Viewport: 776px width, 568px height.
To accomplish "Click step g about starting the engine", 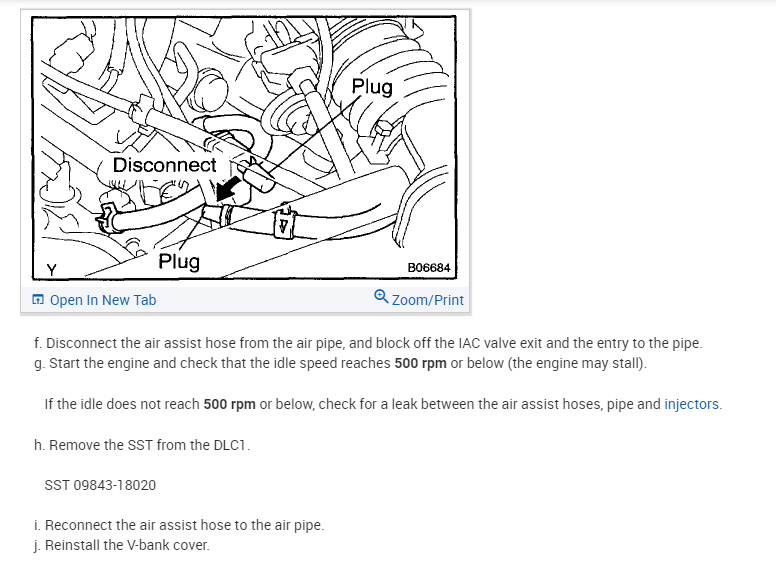I will coord(340,364).
